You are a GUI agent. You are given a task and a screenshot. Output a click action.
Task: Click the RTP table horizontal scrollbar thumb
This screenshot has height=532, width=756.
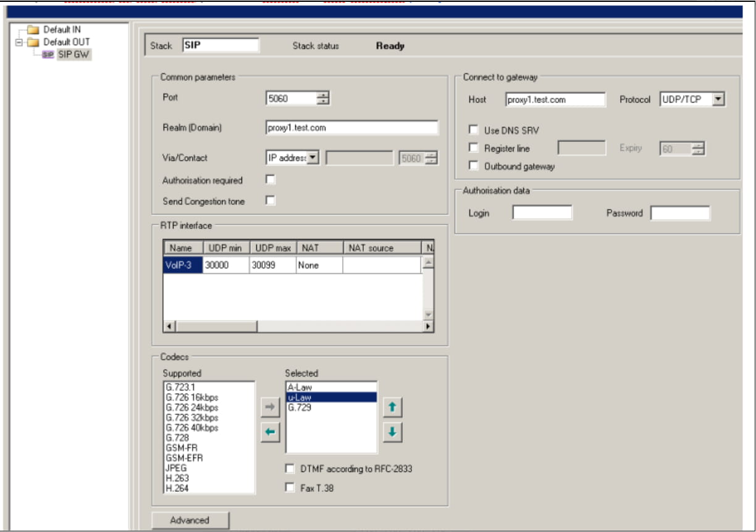pyautogui.click(x=216, y=326)
